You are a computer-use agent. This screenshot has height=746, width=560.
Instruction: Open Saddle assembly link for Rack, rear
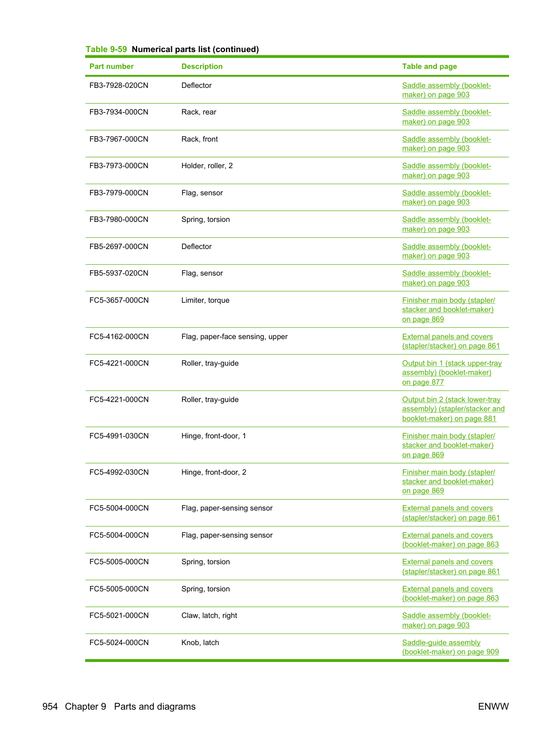click(x=446, y=117)
